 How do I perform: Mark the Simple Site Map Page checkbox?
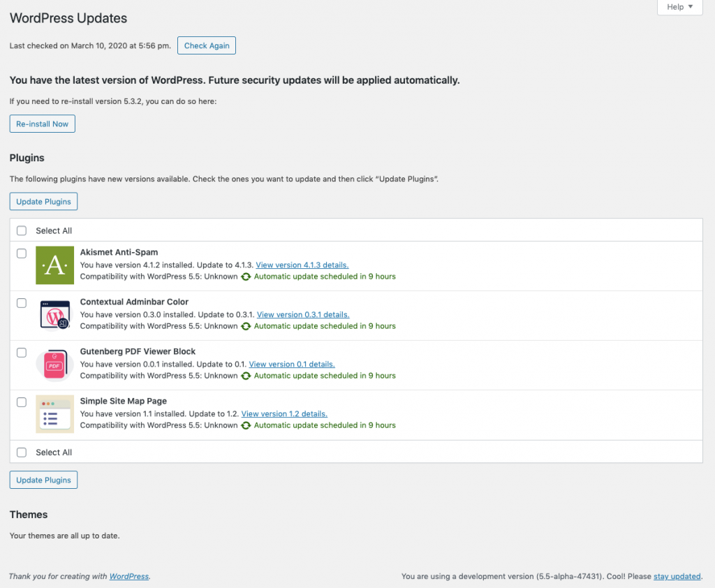click(22, 402)
